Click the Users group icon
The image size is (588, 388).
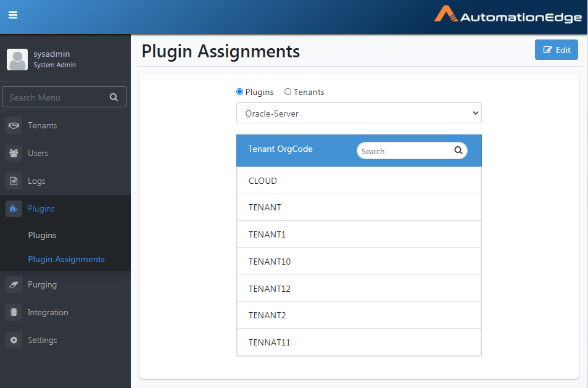coord(14,154)
